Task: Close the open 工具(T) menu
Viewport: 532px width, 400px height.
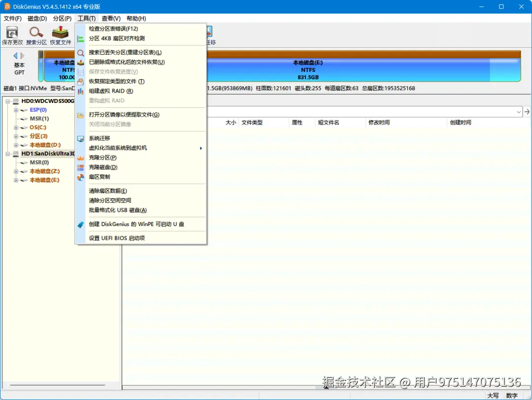Action: [x=87, y=18]
